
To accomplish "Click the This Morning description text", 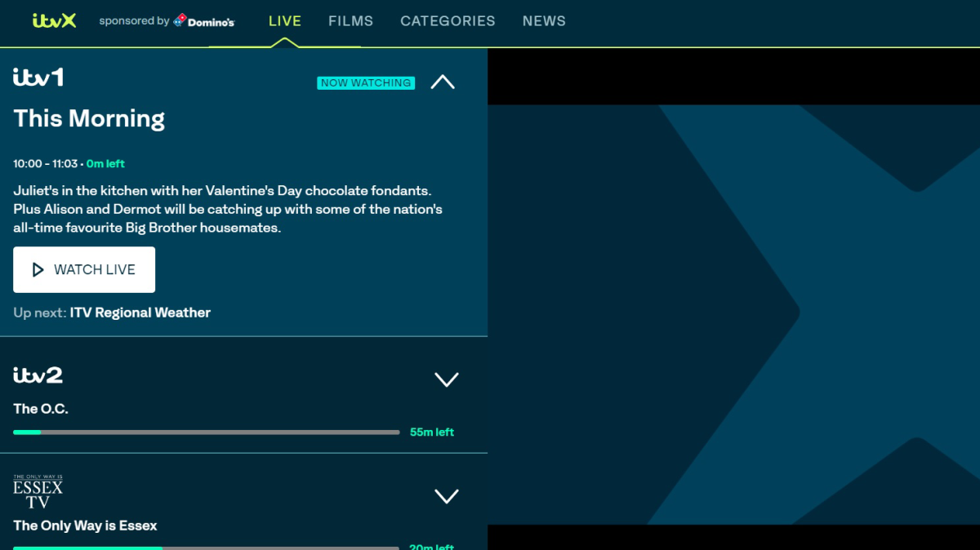I will click(x=228, y=209).
